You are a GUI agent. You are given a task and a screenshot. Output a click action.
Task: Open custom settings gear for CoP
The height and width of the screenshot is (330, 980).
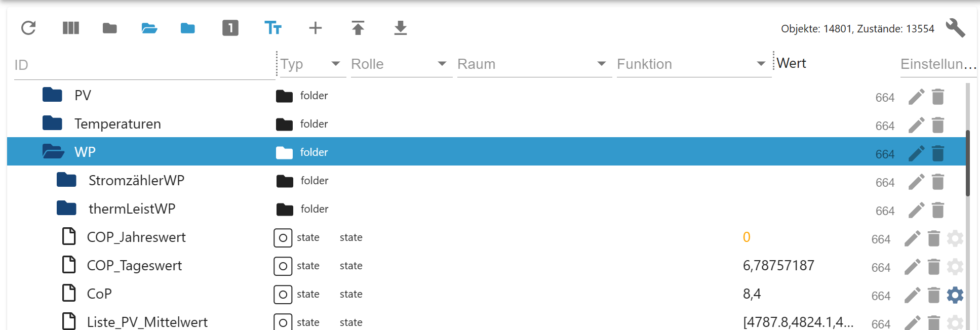[955, 295]
